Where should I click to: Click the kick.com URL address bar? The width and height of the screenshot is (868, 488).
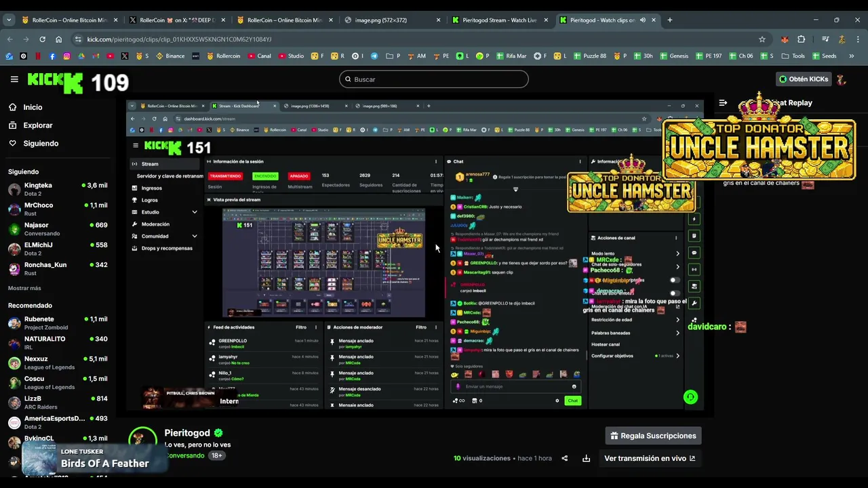(x=420, y=39)
